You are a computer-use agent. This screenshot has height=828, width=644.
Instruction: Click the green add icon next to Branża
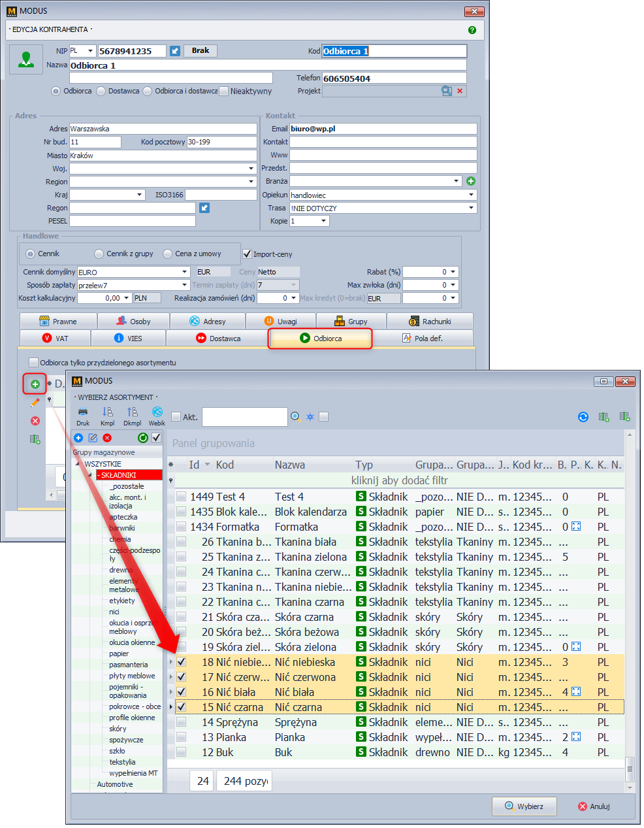[471, 181]
